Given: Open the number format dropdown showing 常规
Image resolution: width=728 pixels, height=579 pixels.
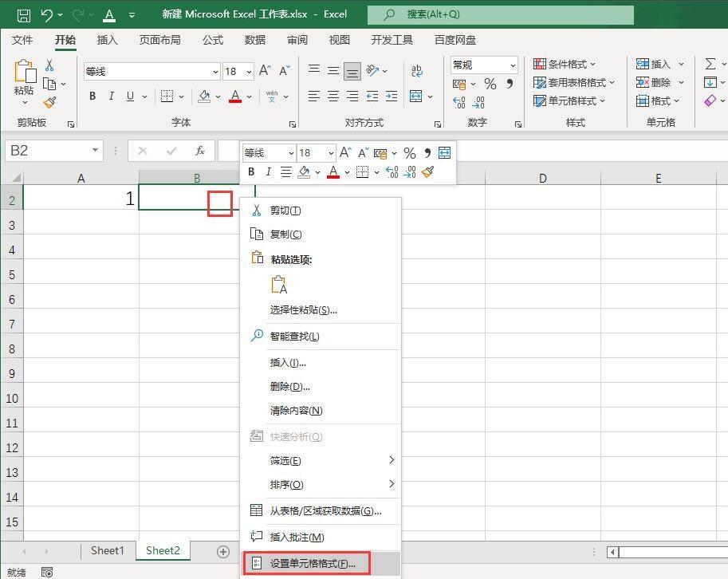Looking at the screenshot, I should pyautogui.click(x=484, y=65).
